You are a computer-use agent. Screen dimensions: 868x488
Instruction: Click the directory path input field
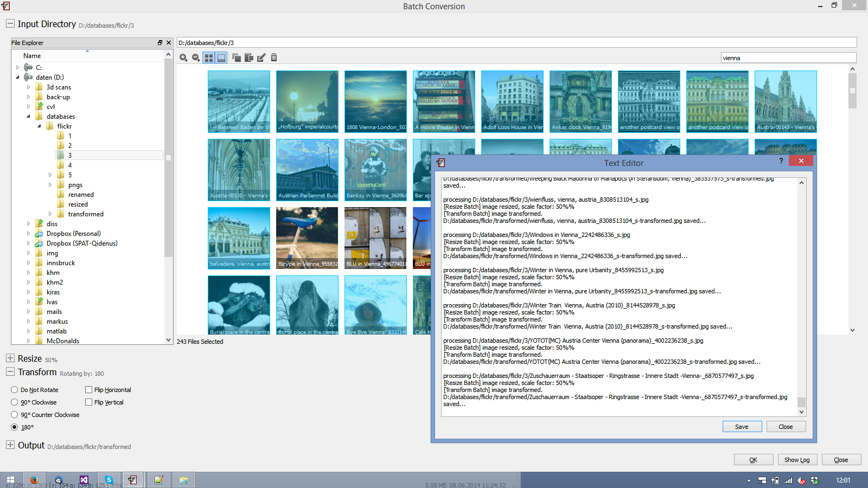click(516, 43)
